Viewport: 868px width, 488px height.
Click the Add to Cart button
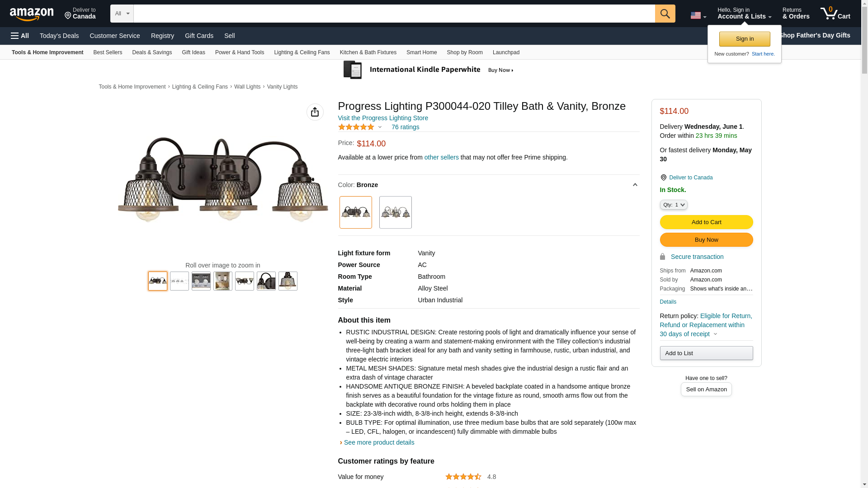point(706,222)
